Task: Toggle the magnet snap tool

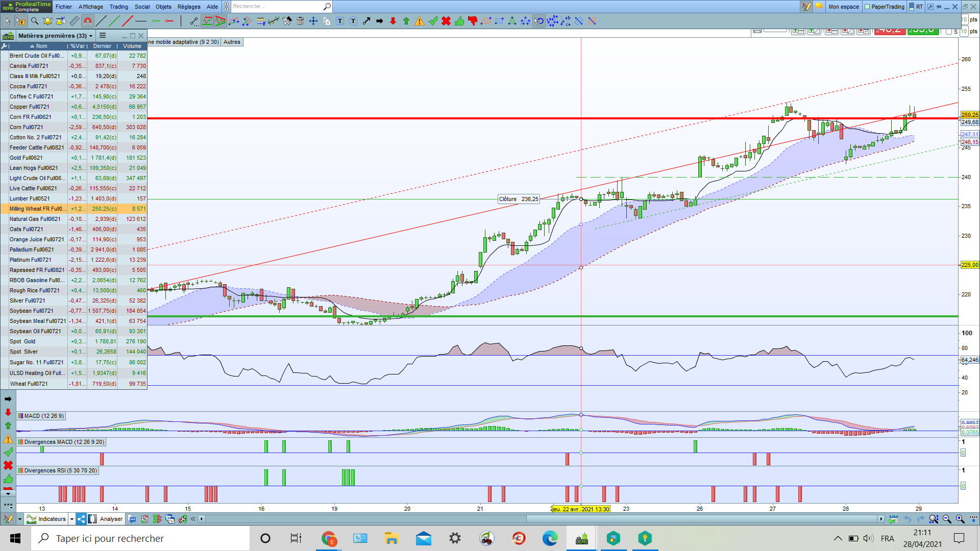Action: 88,21
